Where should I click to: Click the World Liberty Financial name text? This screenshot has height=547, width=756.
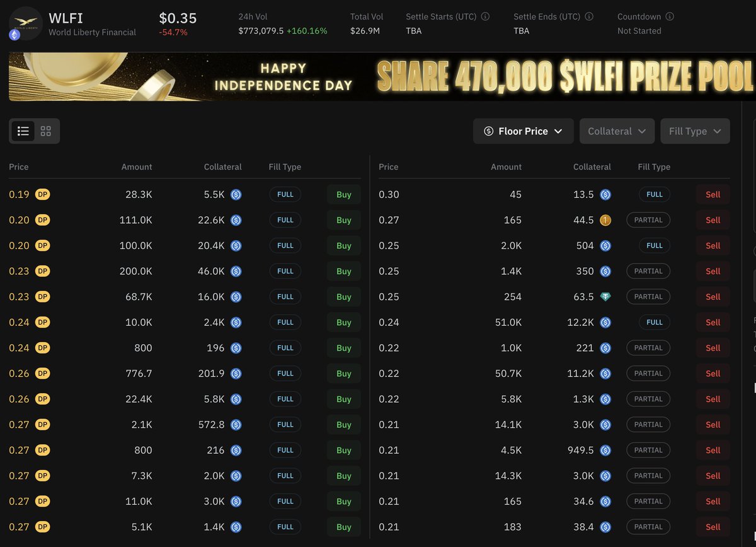tap(92, 32)
